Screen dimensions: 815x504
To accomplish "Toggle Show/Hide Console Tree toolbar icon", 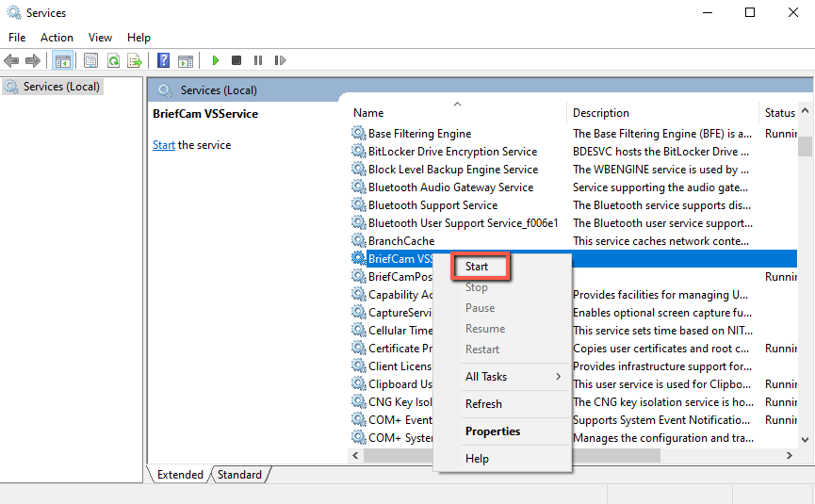I will pos(63,61).
